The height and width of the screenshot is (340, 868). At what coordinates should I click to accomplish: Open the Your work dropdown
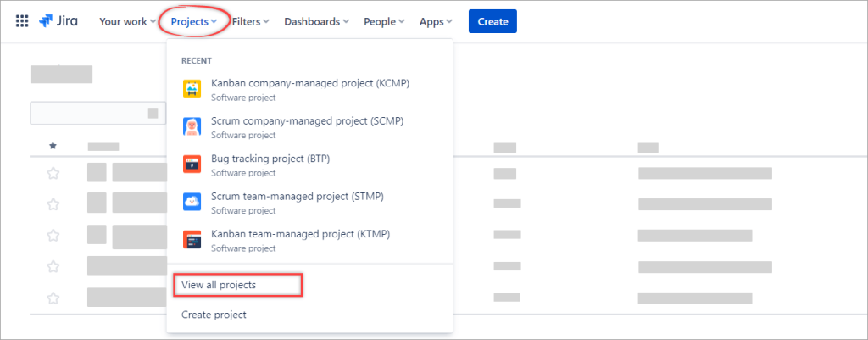point(127,21)
